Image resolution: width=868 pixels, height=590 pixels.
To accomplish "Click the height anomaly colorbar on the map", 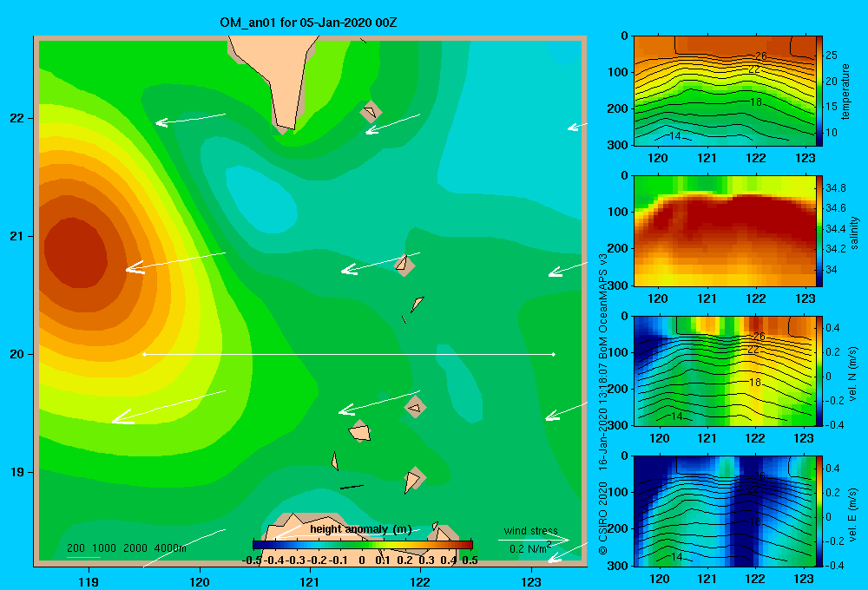I will click(x=363, y=544).
